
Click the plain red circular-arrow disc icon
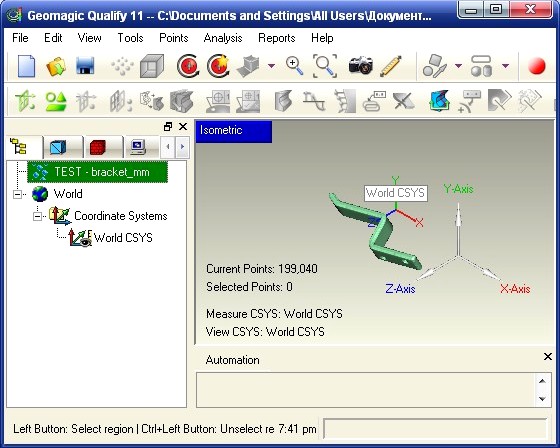[x=188, y=66]
